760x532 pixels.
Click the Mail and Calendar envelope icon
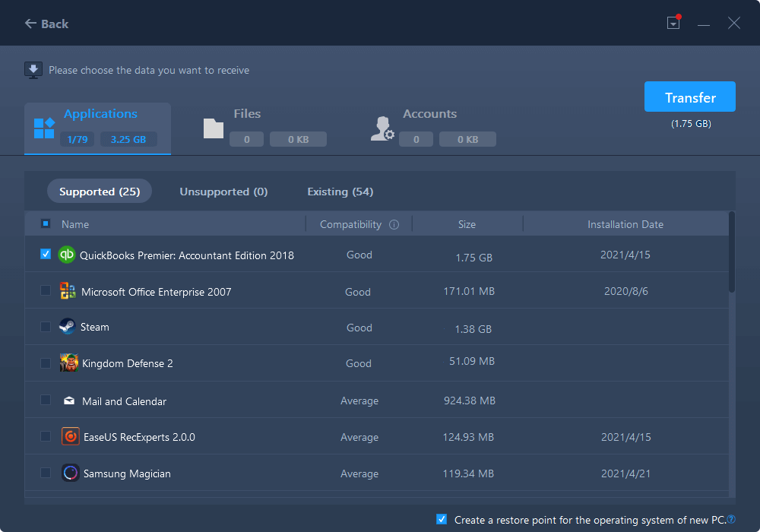coord(68,401)
